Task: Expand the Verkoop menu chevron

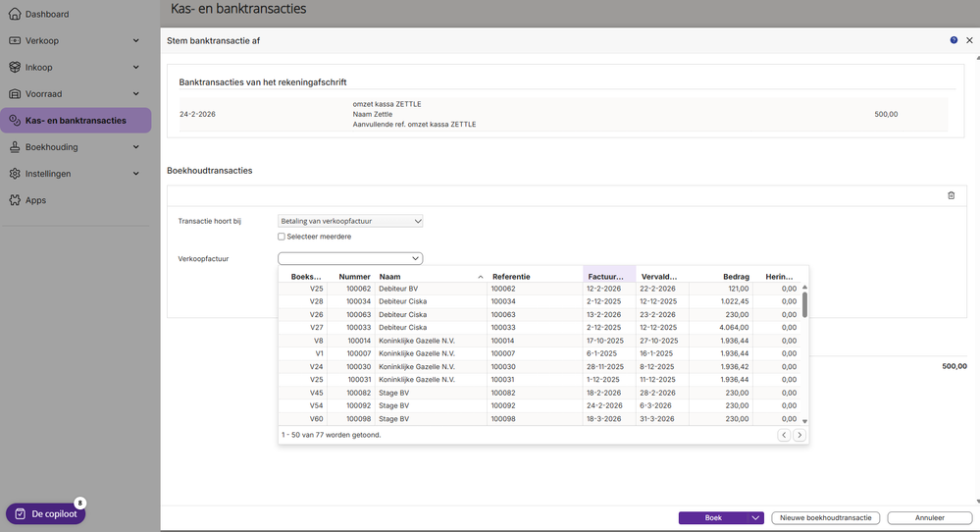Action: coord(136,40)
